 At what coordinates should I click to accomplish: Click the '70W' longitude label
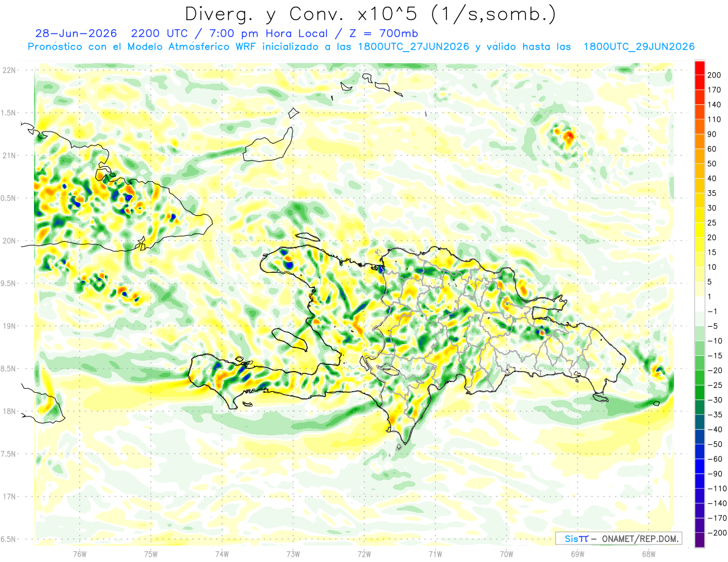(x=507, y=554)
